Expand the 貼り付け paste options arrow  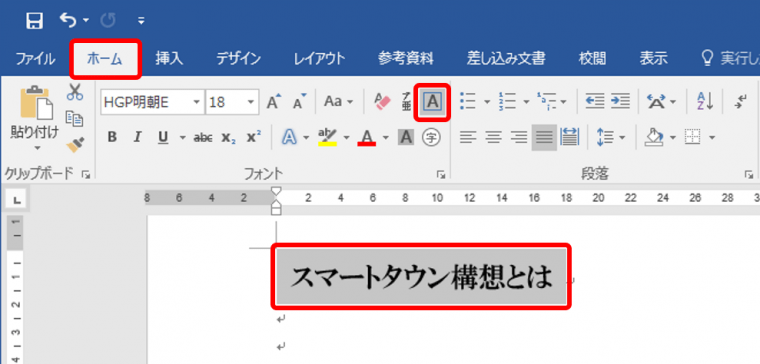tap(37, 147)
